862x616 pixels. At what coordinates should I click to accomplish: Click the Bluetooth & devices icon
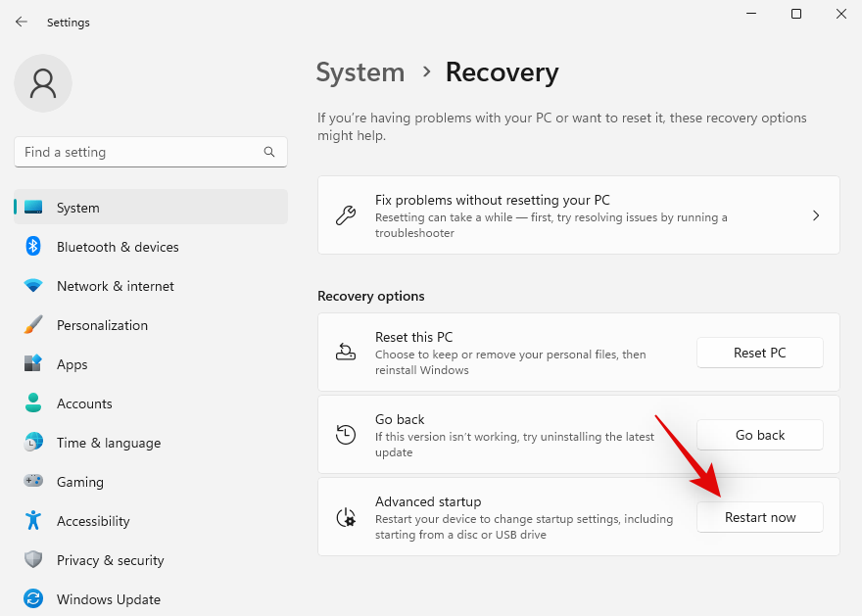[x=33, y=247]
